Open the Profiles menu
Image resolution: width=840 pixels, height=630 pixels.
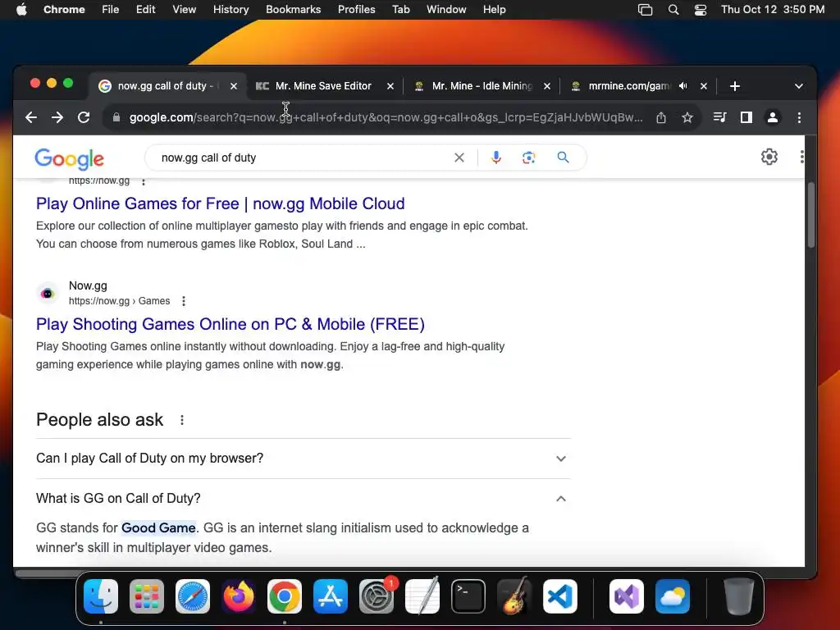(356, 10)
